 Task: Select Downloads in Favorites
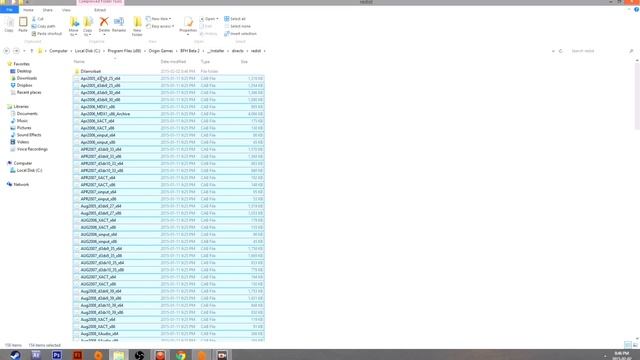pos(27,78)
